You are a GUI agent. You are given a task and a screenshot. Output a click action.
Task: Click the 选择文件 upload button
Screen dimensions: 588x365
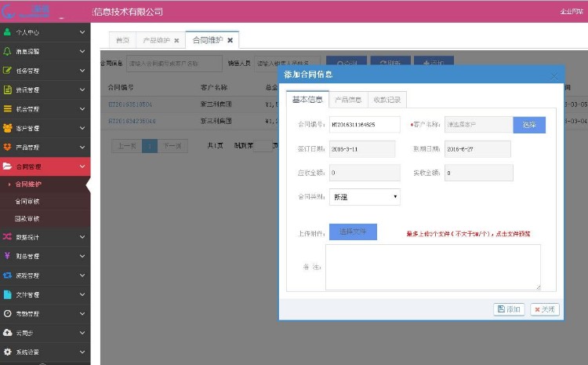pyautogui.click(x=353, y=232)
